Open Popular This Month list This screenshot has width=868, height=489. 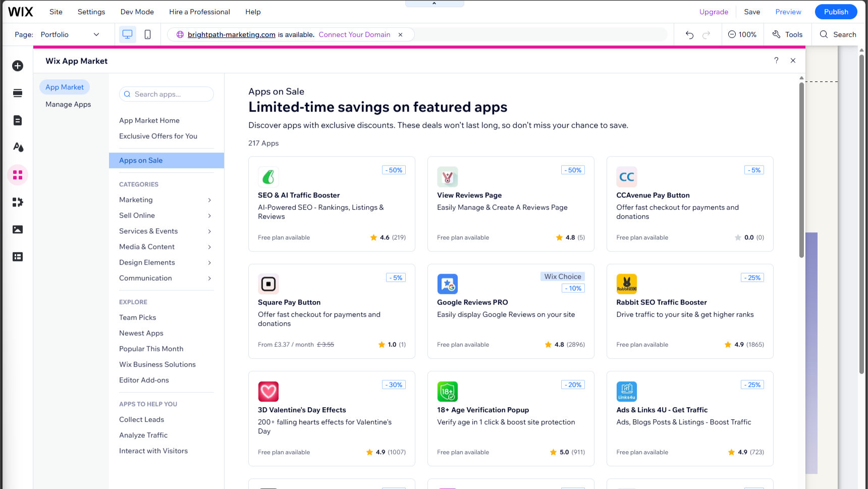151,349
